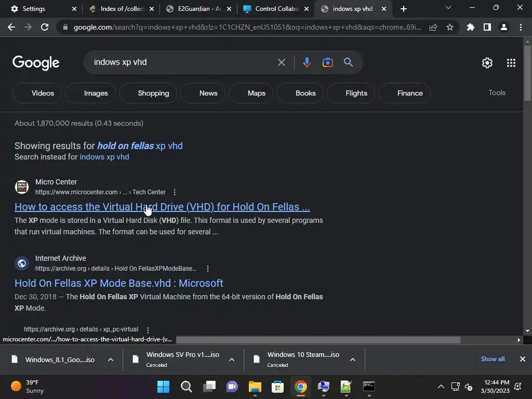Search instead for indows xp vhd

pyautogui.click(x=104, y=157)
